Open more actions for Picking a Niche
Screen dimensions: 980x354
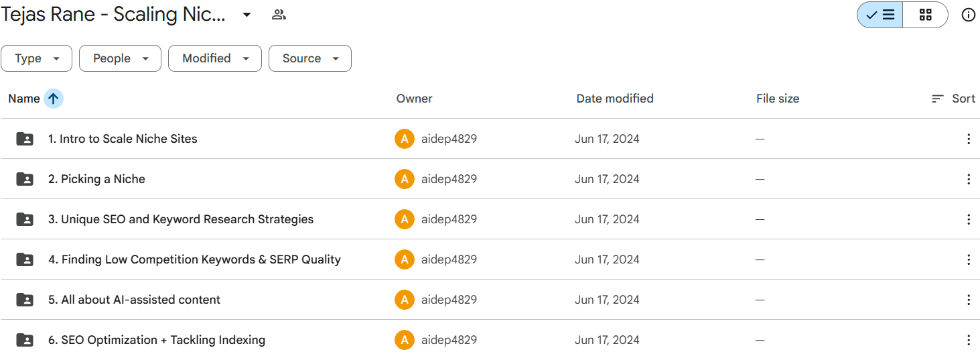(968, 179)
